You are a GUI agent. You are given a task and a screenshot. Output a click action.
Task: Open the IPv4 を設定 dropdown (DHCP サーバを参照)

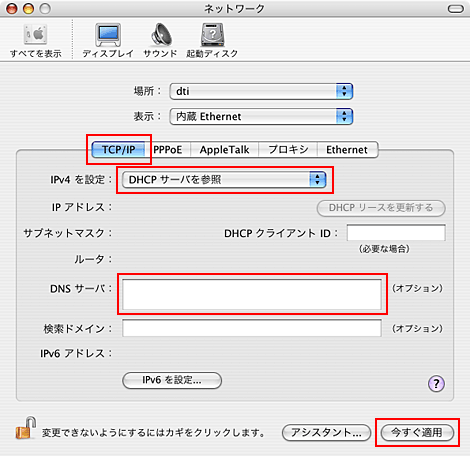[224, 180]
